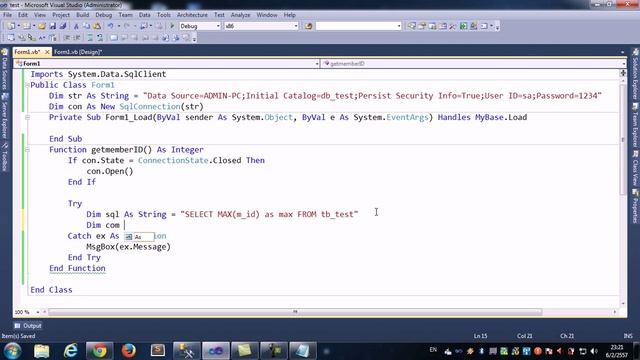Click the Add New Item toolbar icon
640x360 pixels.
[26, 26]
